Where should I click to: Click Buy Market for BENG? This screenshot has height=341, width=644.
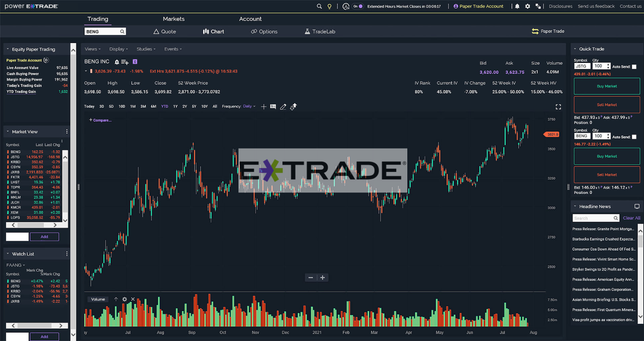pos(607,156)
